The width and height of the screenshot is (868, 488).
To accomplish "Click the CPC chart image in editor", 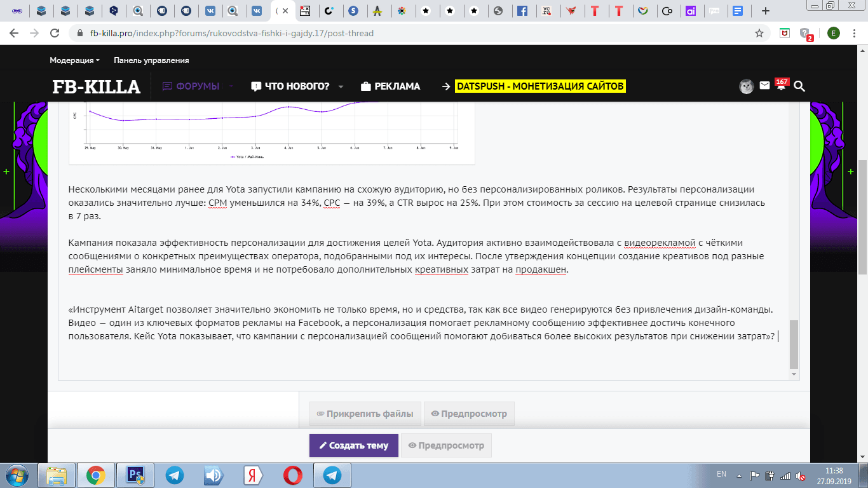I will (272, 132).
